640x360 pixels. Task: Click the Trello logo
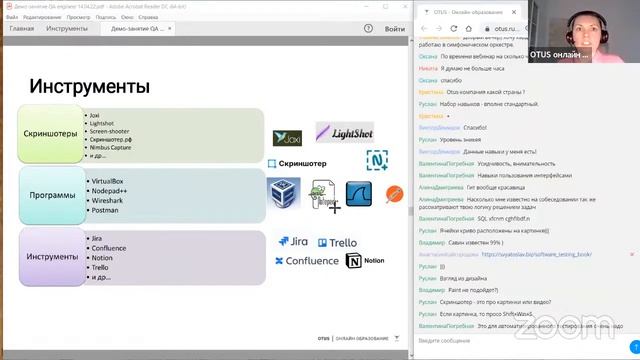tap(337, 243)
